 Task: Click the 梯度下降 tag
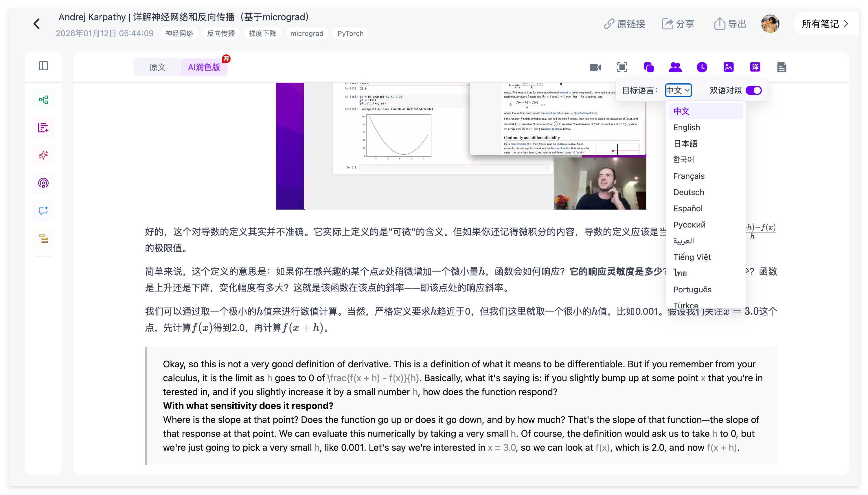[262, 33]
